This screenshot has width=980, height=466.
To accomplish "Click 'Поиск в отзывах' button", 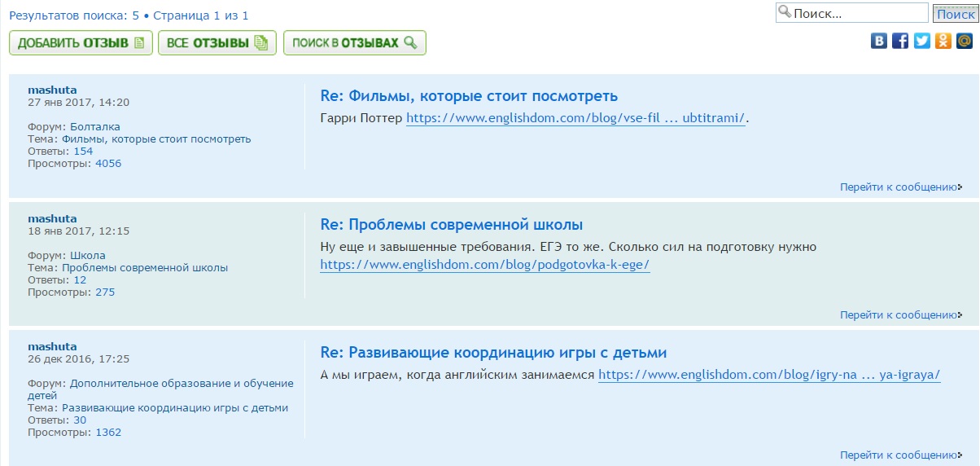I will coord(355,43).
